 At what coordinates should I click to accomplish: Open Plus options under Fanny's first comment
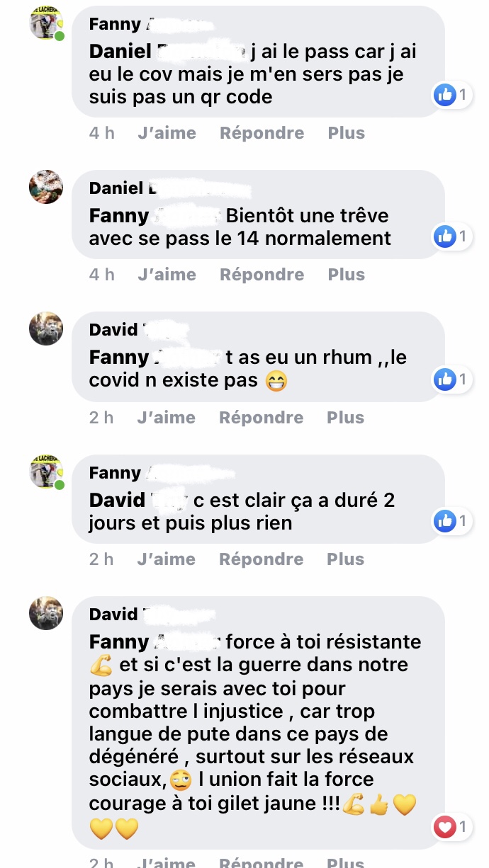[347, 133]
